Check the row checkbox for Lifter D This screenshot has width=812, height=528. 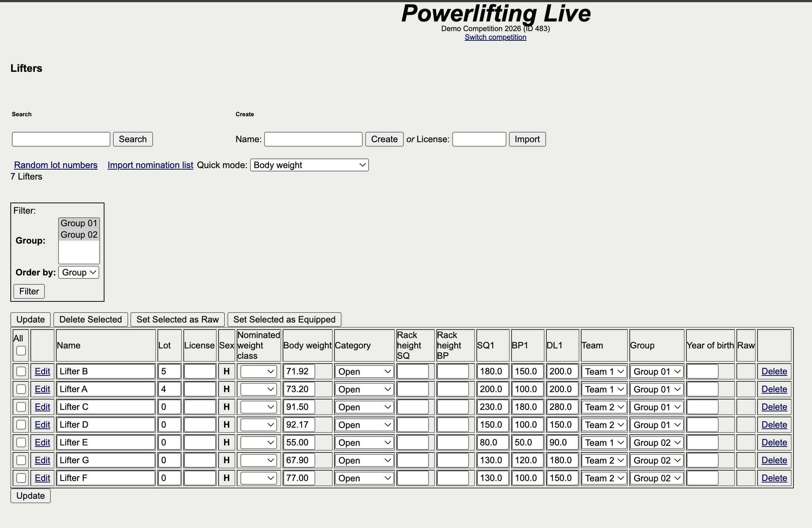(x=21, y=425)
